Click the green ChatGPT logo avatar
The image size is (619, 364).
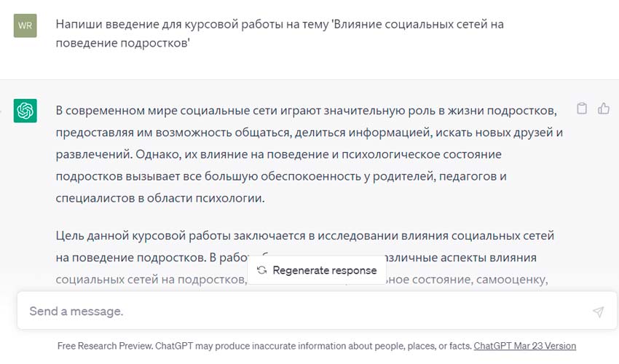(x=25, y=111)
